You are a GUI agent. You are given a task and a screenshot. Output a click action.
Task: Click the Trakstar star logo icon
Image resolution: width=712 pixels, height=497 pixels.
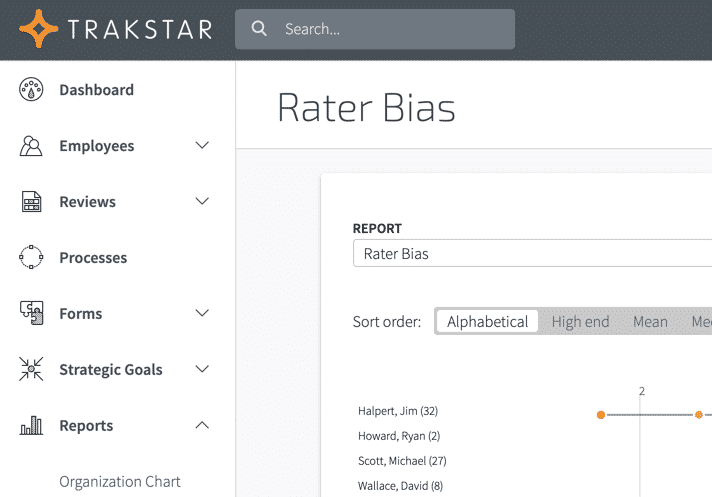39,29
